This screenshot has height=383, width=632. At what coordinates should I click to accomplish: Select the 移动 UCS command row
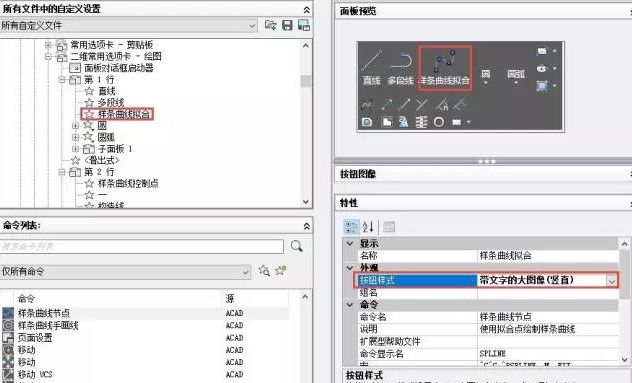[144, 374]
